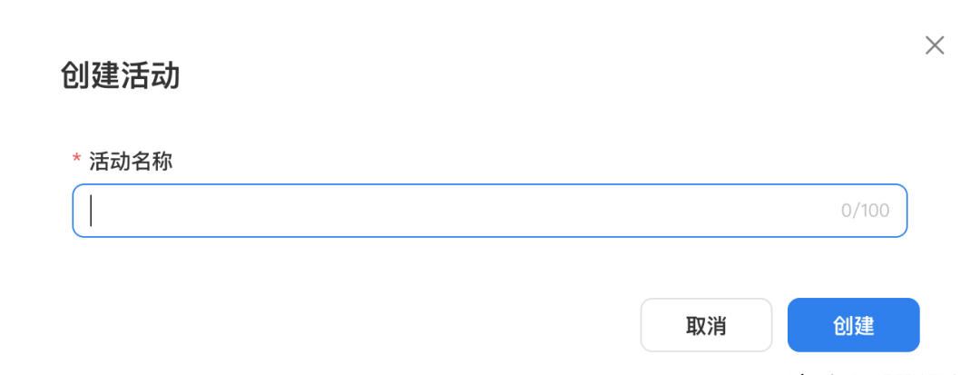Click inside the empty activity name input
The image size is (980, 375).
489,211
